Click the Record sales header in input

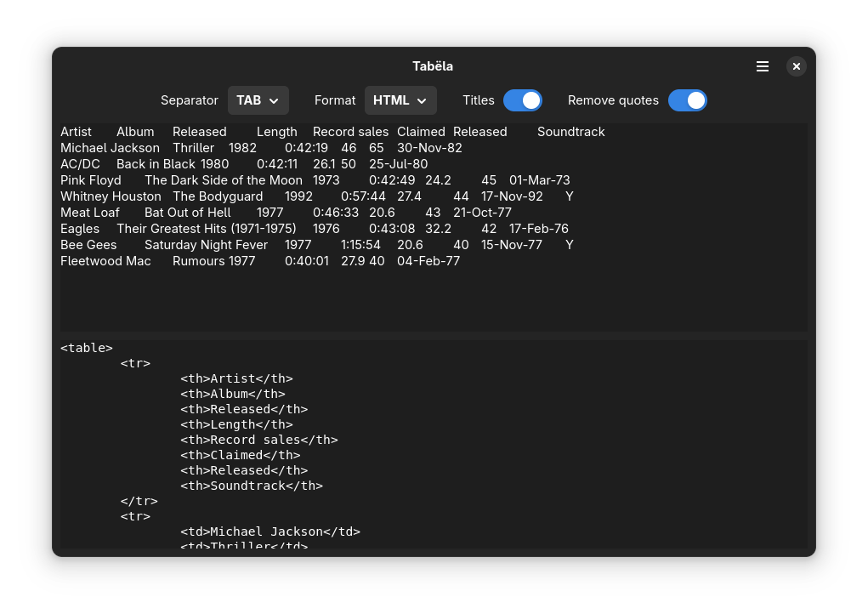pyautogui.click(x=350, y=132)
